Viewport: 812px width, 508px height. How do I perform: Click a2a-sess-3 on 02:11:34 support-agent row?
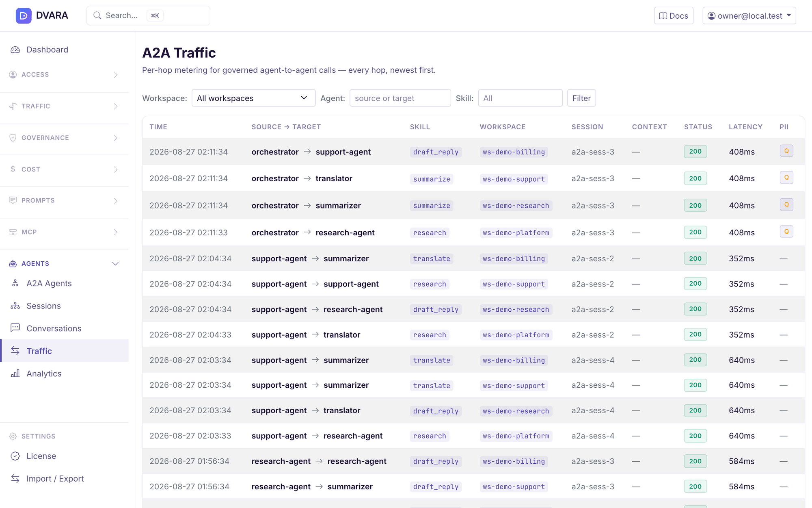593,152
